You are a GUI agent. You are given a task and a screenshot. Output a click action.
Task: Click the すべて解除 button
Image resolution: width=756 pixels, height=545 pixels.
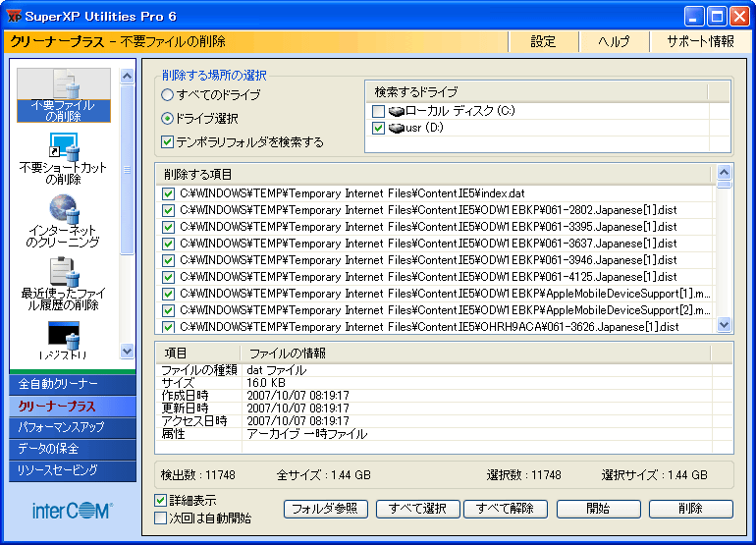(x=506, y=509)
